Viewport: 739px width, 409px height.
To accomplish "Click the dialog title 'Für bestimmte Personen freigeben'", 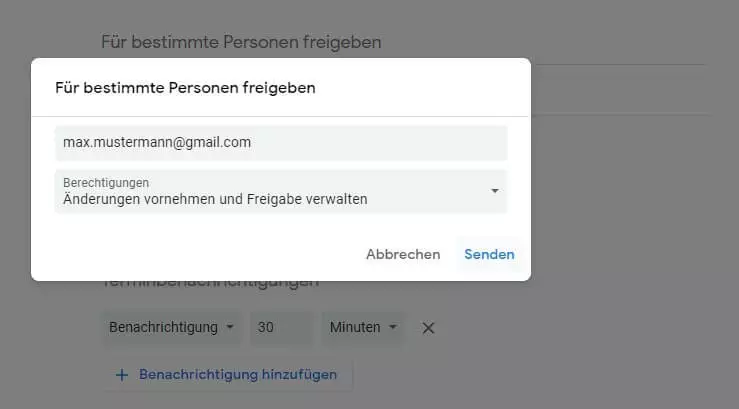I will pos(185,88).
